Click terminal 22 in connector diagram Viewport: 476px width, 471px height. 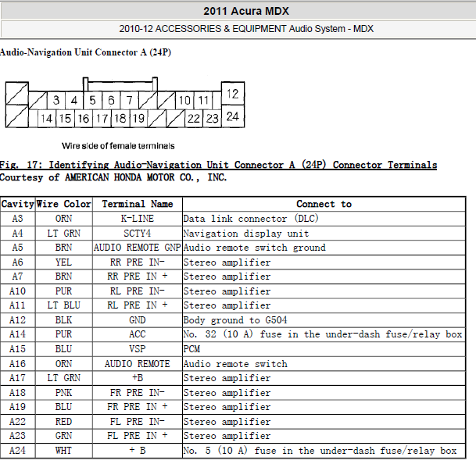(194, 119)
